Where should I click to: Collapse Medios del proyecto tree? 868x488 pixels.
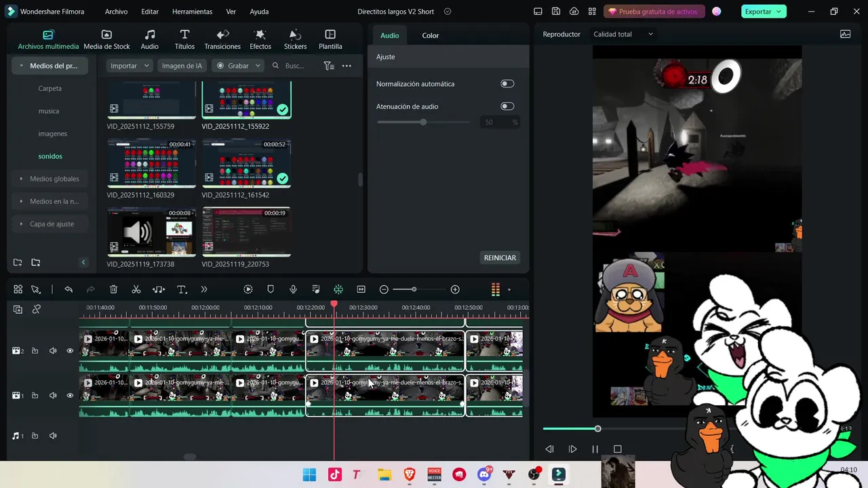[x=22, y=66]
